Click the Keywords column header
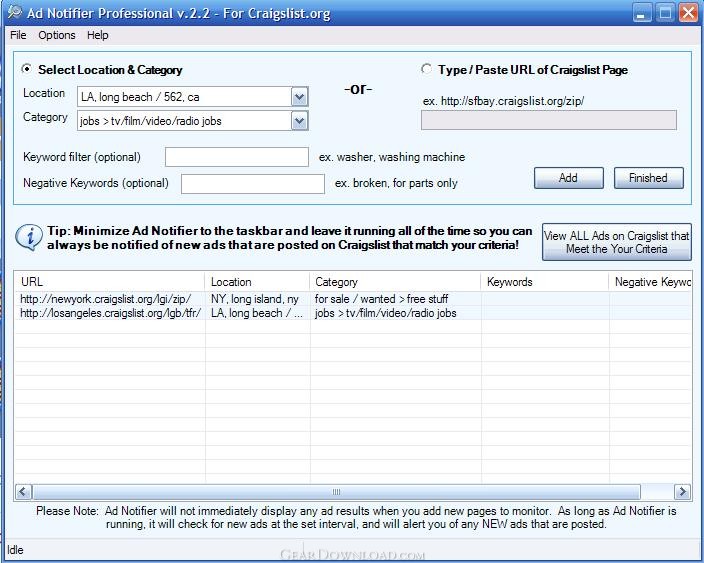 [545, 282]
